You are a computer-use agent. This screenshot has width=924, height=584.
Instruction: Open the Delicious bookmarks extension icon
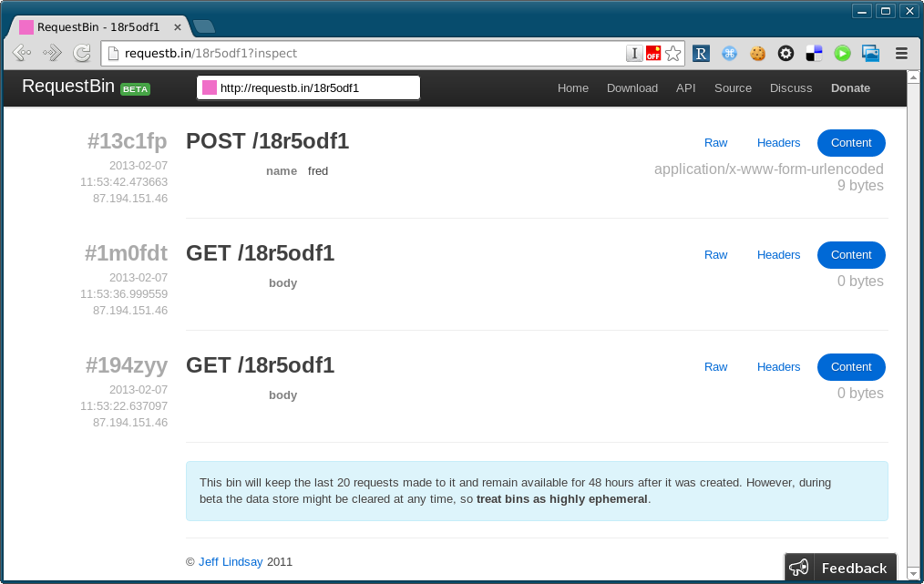click(814, 54)
